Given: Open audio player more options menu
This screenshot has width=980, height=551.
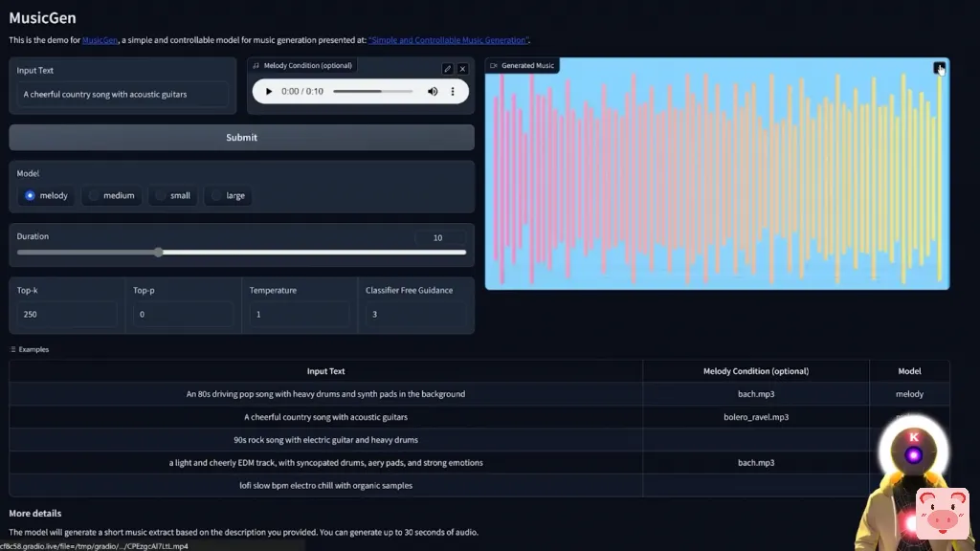Looking at the screenshot, I should click(453, 91).
